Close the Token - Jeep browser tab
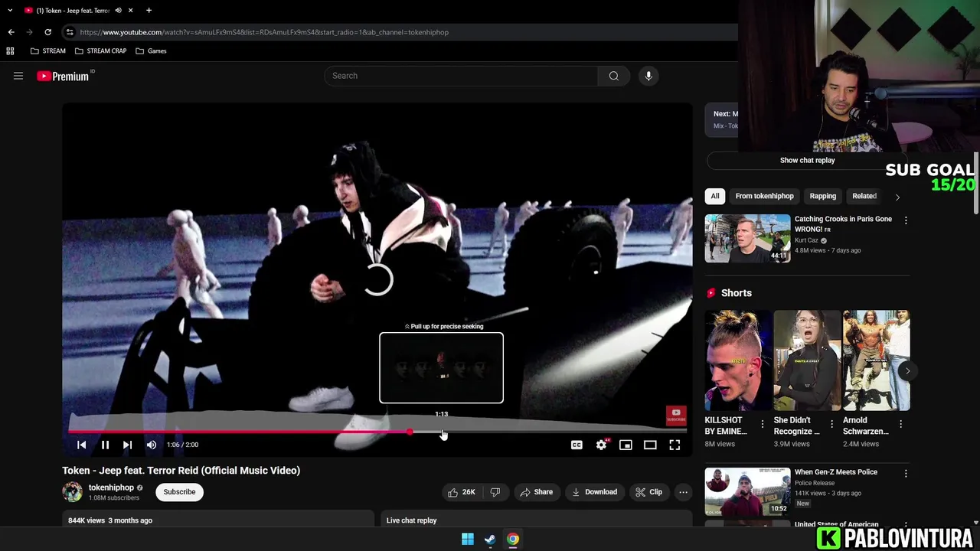The image size is (980, 551). (130, 11)
